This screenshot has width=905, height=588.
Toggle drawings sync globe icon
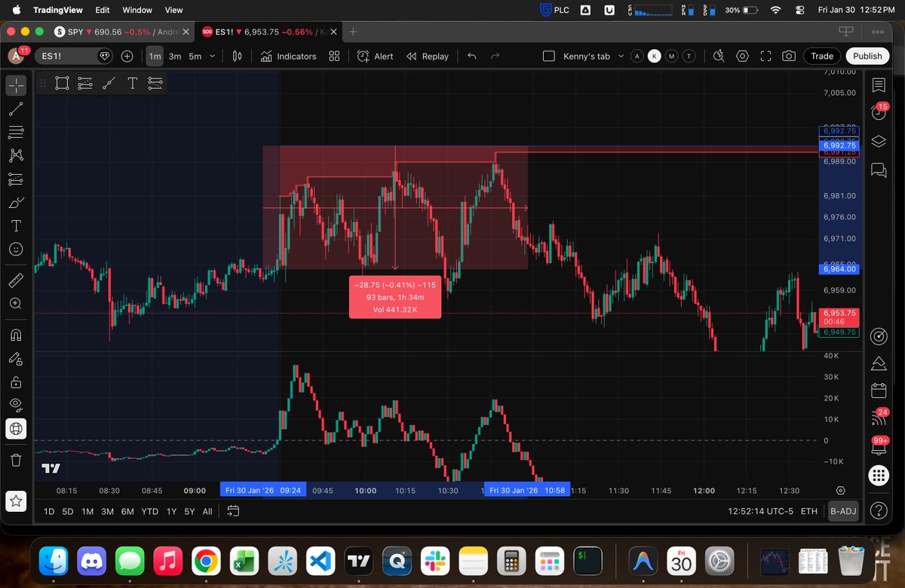[x=16, y=429]
